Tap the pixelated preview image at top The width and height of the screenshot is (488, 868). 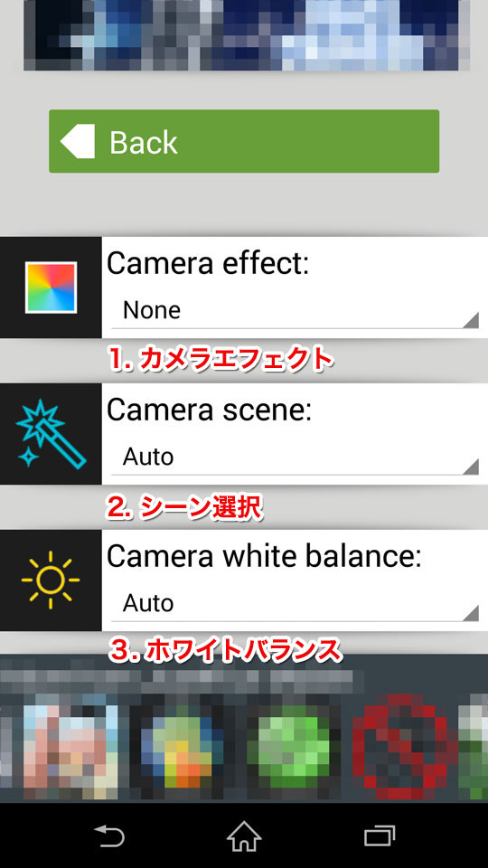pos(241,35)
